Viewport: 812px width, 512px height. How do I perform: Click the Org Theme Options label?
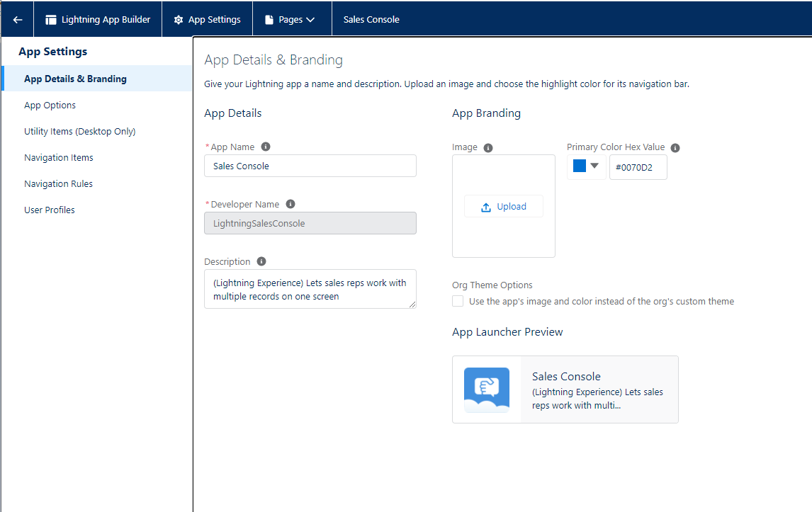pyautogui.click(x=492, y=285)
